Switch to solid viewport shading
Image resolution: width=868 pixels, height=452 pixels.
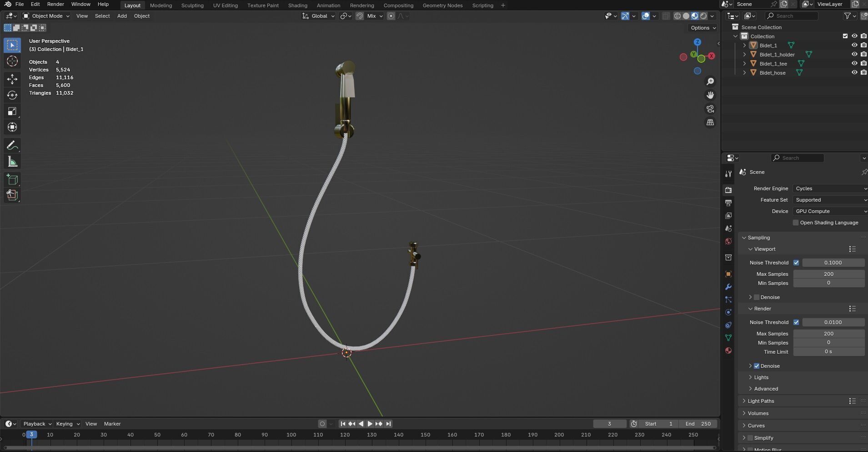click(686, 16)
